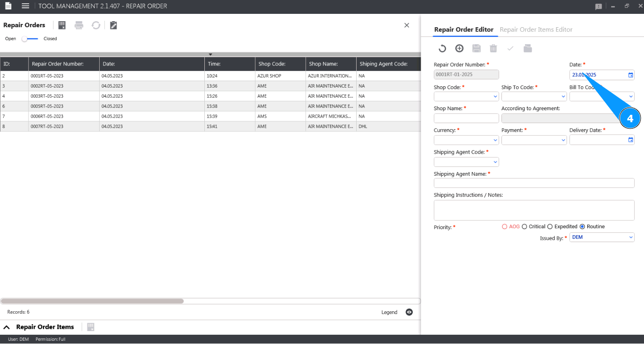Click the folder icon in editor toolbar
Image resolution: width=644 pixels, height=344 pixels.
click(528, 48)
